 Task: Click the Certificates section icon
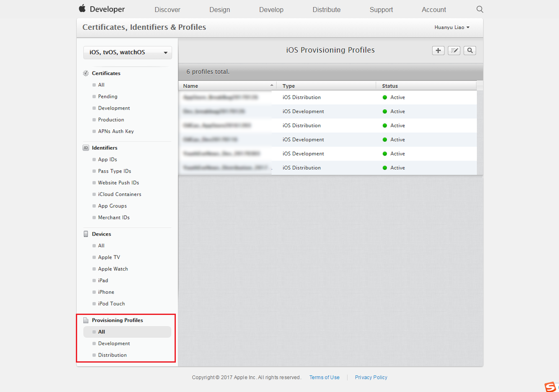click(x=86, y=73)
